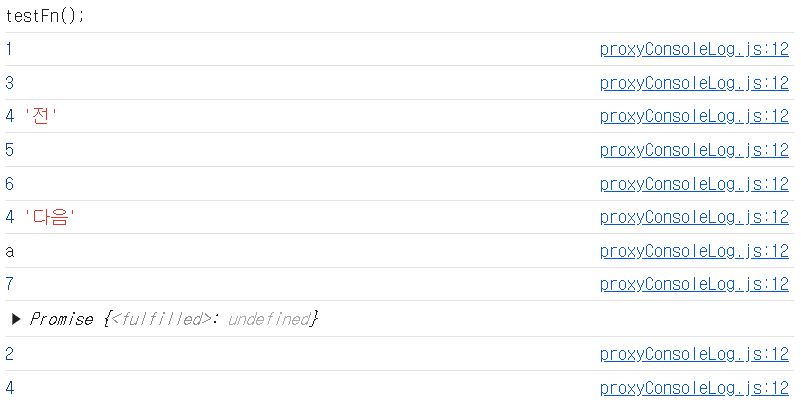Open proxyConsoleLog.js:12 link beside output 1

tap(694, 50)
